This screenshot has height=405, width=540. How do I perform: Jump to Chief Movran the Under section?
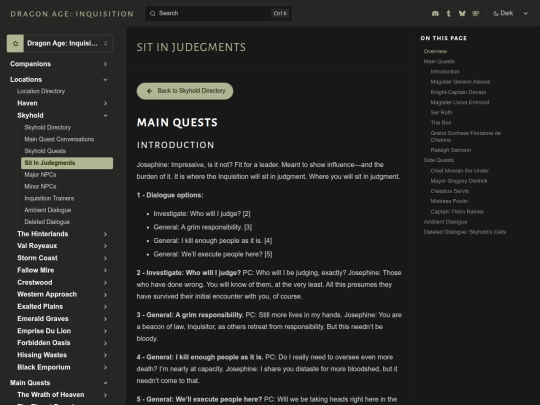(459, 171)
